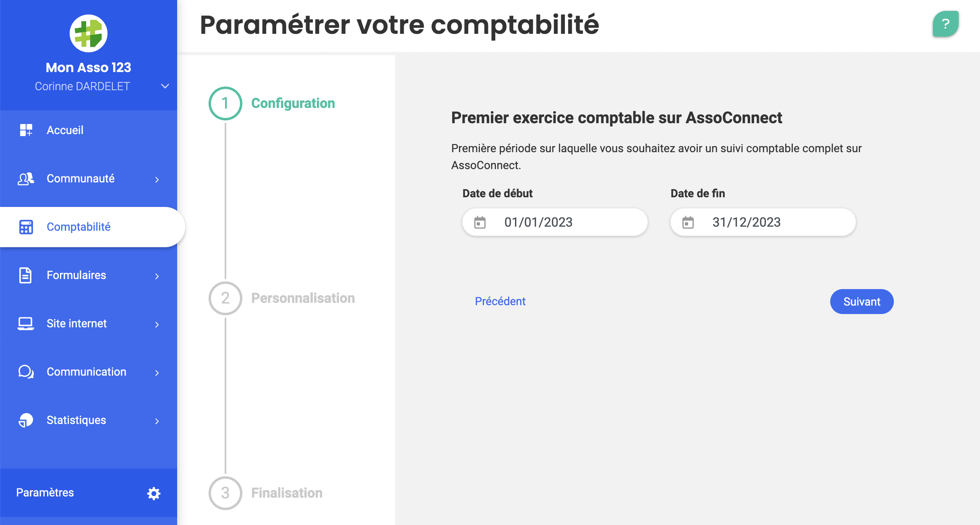Click calendar icon in Date de fin

[x=688, y=222]
